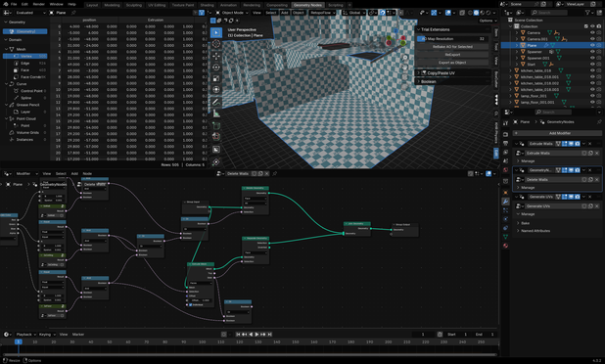
Task: Adjust the AO Map Resolution slider
Action: tap(452, 39)
